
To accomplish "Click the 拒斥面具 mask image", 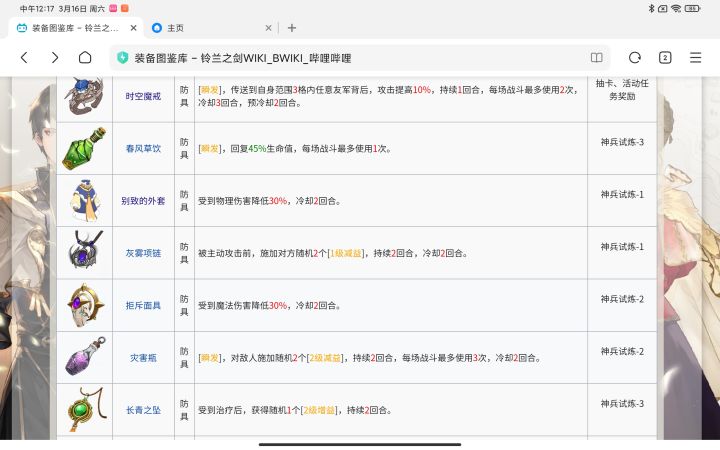I will click(x=85, y=305).
